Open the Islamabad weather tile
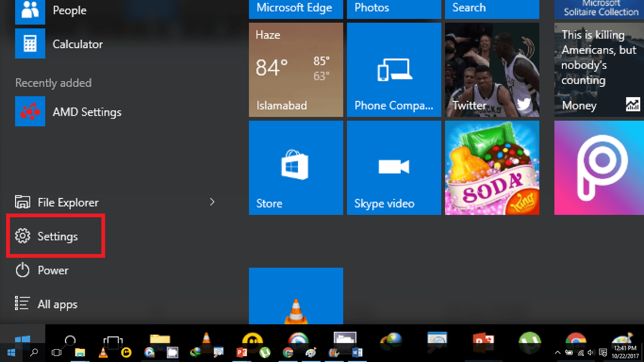This screenshot has height=362, width=644. coord(296,70)
